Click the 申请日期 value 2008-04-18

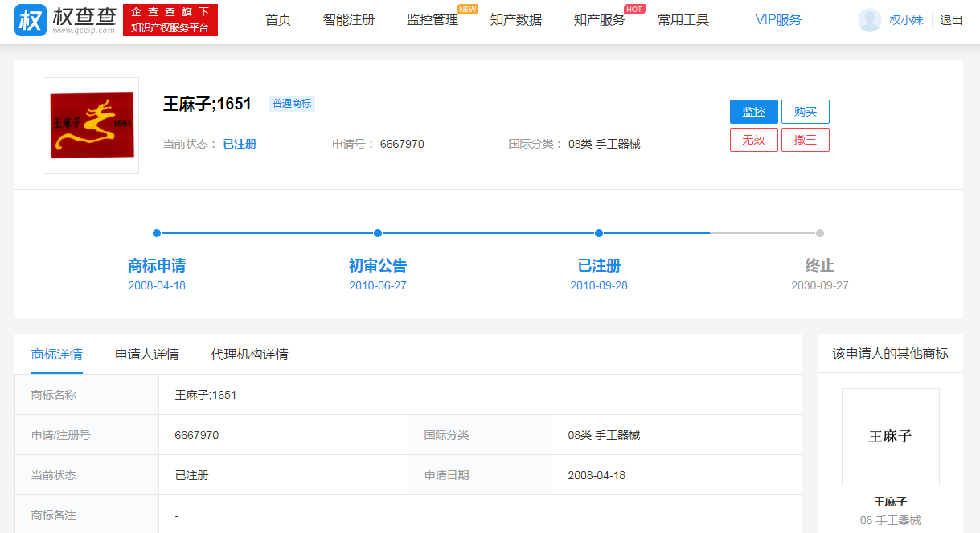597,475
